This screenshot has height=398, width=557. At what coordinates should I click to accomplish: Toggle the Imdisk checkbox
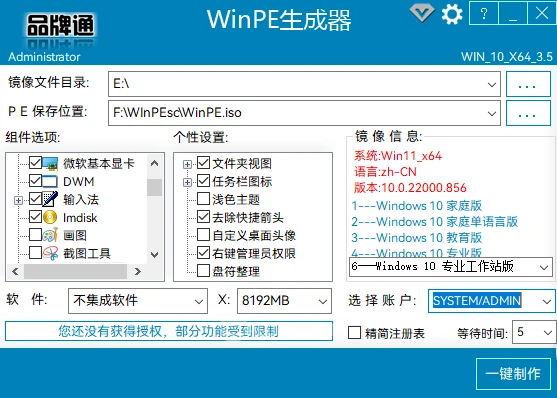[35, 217]
